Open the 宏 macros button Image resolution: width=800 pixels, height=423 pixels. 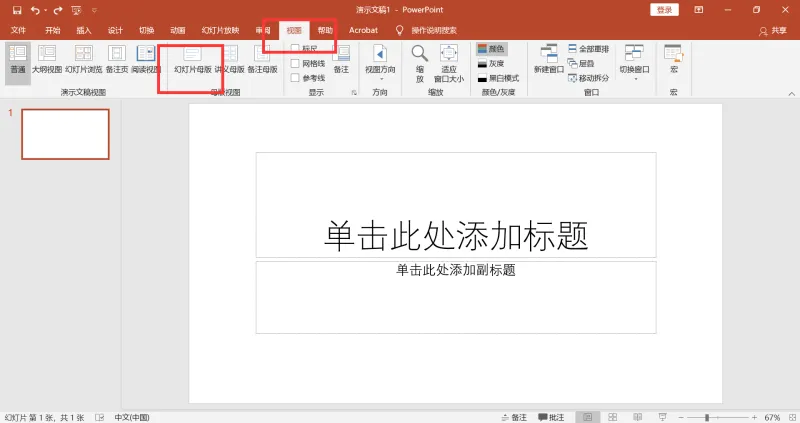(x=673, y=60)
